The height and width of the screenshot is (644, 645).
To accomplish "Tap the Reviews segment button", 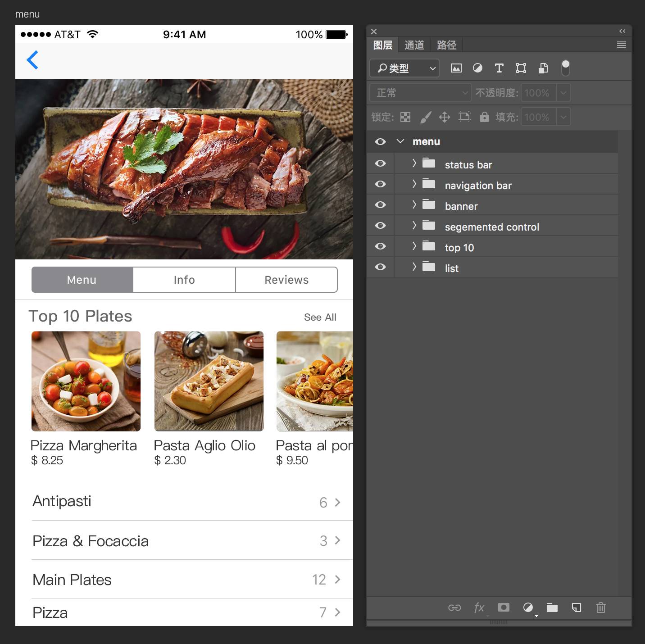I will click(286, 280).
